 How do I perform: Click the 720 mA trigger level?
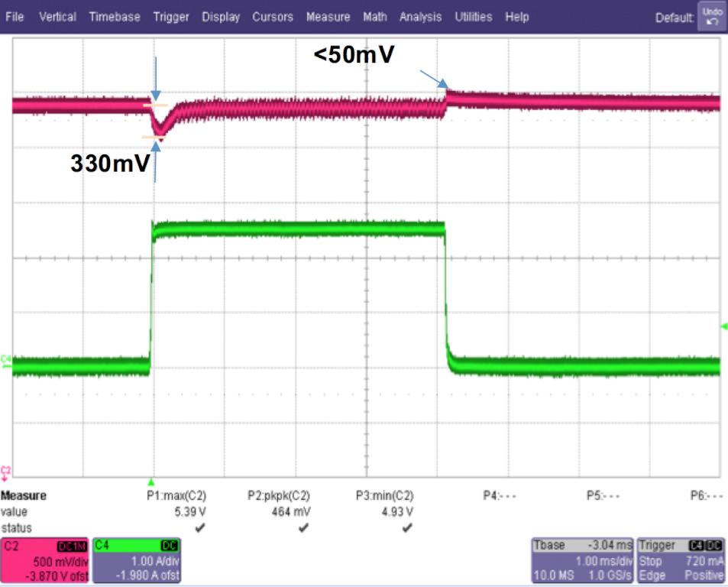tap(704, 561)
